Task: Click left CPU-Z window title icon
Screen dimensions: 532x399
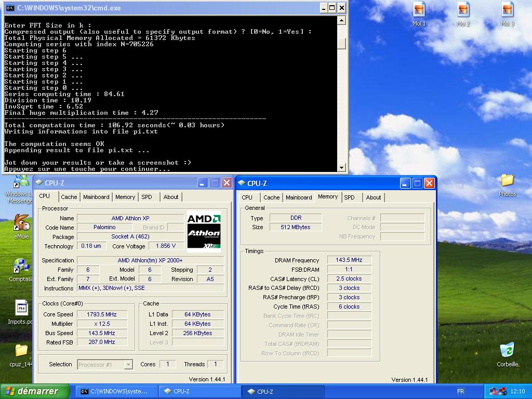Action: (39, 183)
